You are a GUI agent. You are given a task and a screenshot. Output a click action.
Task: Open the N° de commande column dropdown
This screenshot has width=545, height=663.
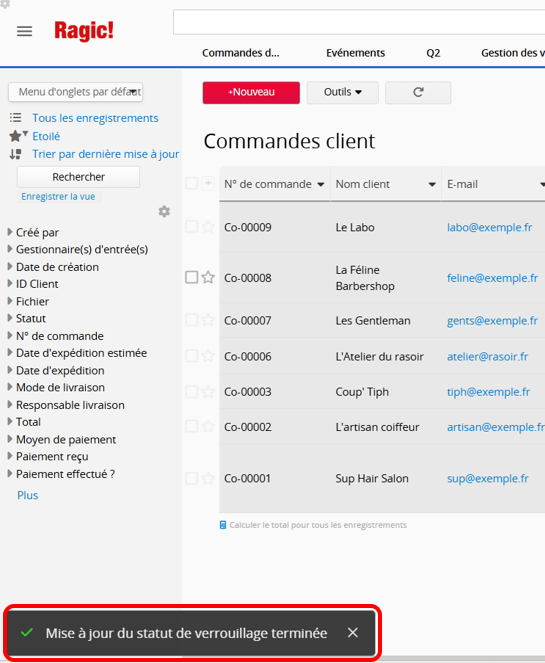321,184
